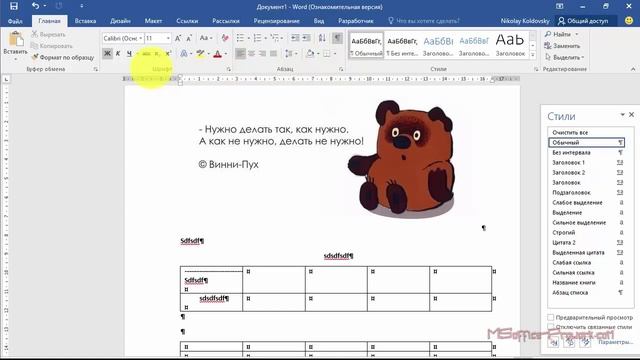Image resolution: width=640 pixels, height=360 pixels.
Task: Switch to the Ссылки tab
Action: coord(187,21)
